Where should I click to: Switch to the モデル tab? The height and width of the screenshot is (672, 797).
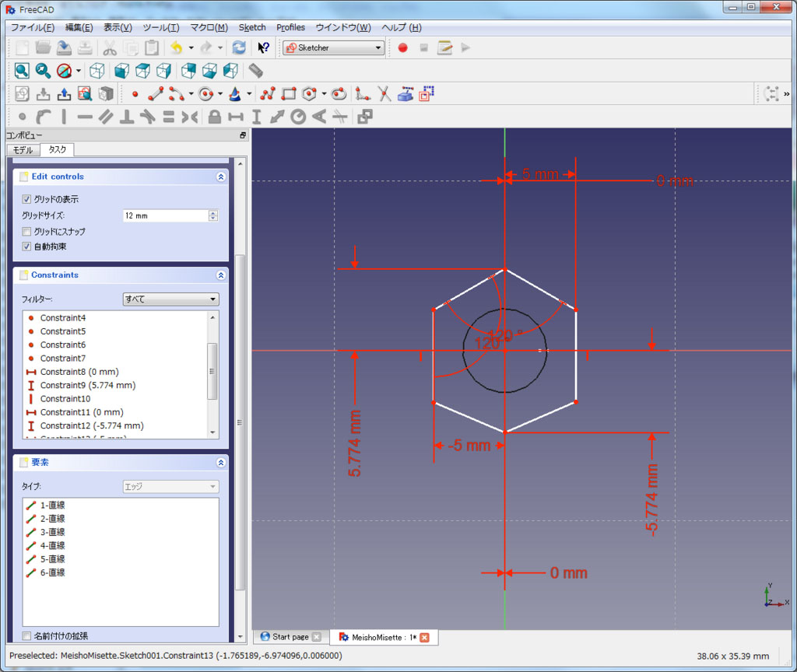(23, 150)
